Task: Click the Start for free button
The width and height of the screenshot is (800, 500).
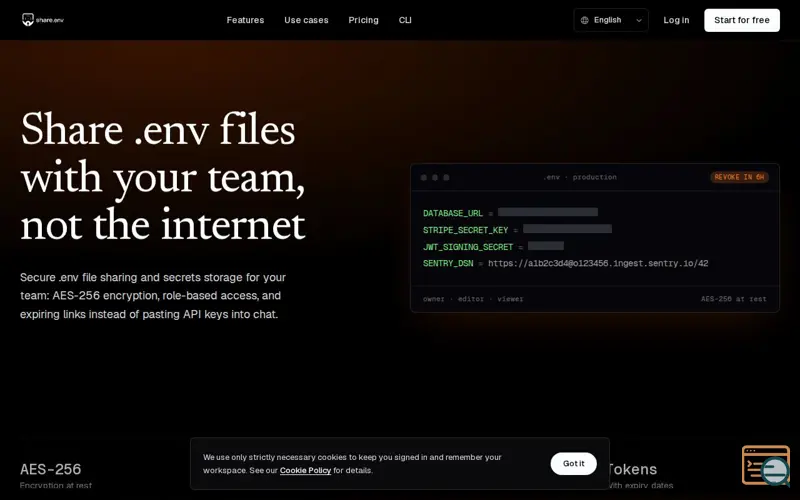Action: (742, 20)
